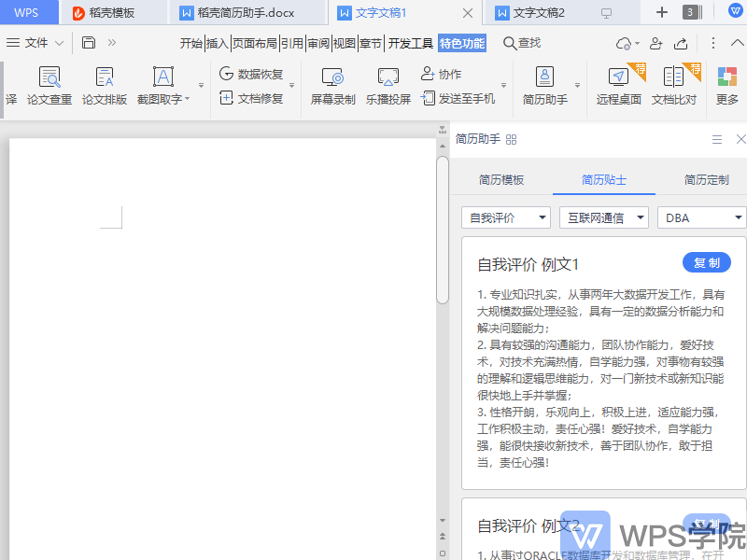Open the 页面布局 ribbon tab
This screenshot has height=560, width=747.
coord(255,43)
